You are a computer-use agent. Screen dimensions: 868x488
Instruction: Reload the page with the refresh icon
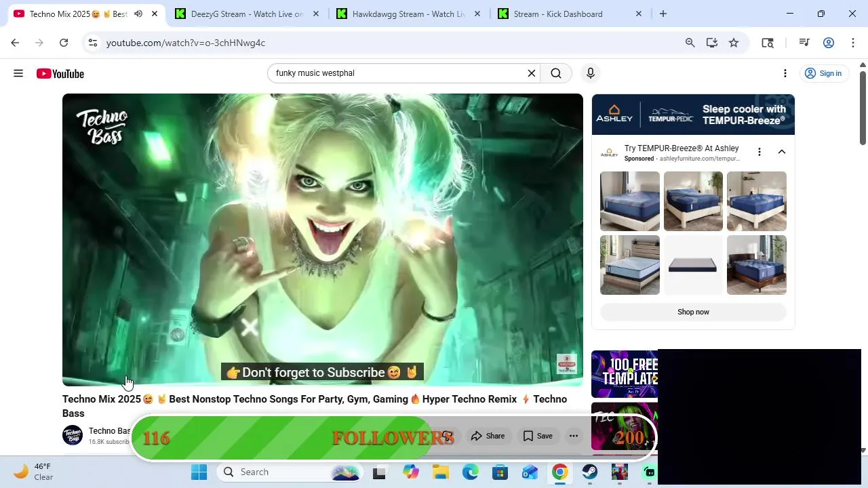click(x=64, y=43)
